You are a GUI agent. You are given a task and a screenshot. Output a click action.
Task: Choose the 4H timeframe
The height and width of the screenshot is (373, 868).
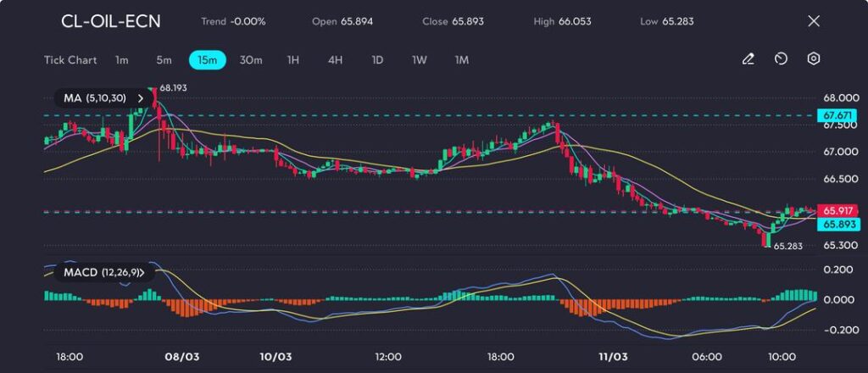click(x=335, y=60)
